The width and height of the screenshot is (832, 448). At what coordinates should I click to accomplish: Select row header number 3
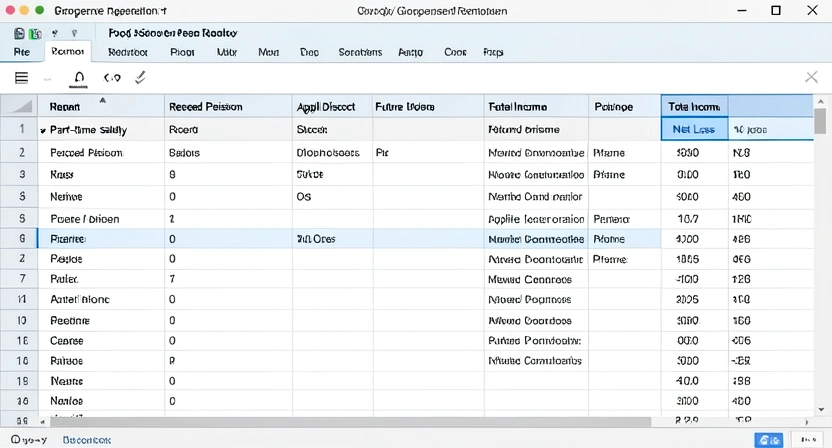pos(19,175)
